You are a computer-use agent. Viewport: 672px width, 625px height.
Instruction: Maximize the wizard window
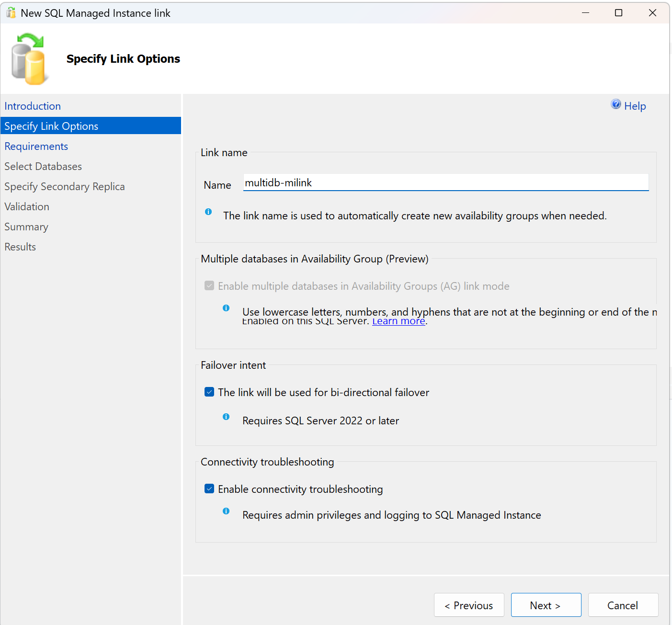(x=619, y=13)
